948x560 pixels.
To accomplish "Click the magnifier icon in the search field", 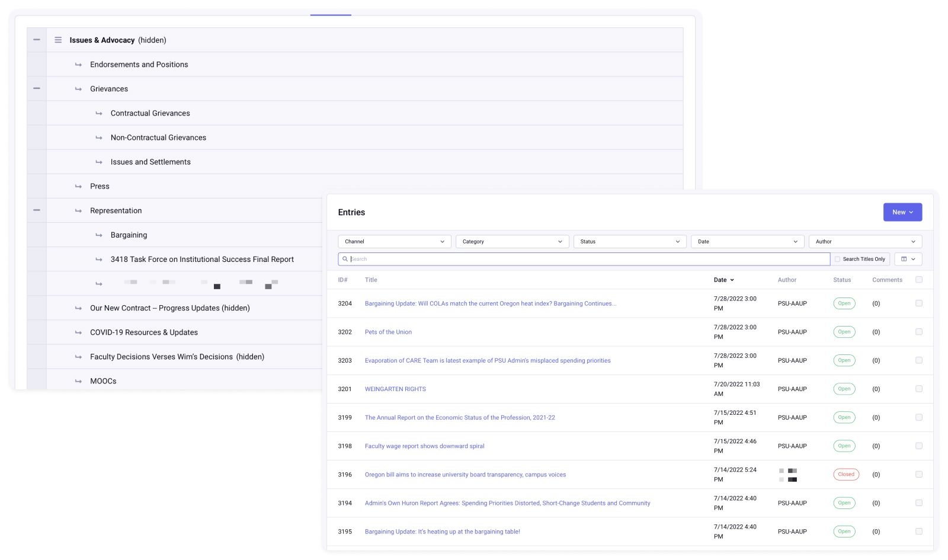I will point(345,259).
